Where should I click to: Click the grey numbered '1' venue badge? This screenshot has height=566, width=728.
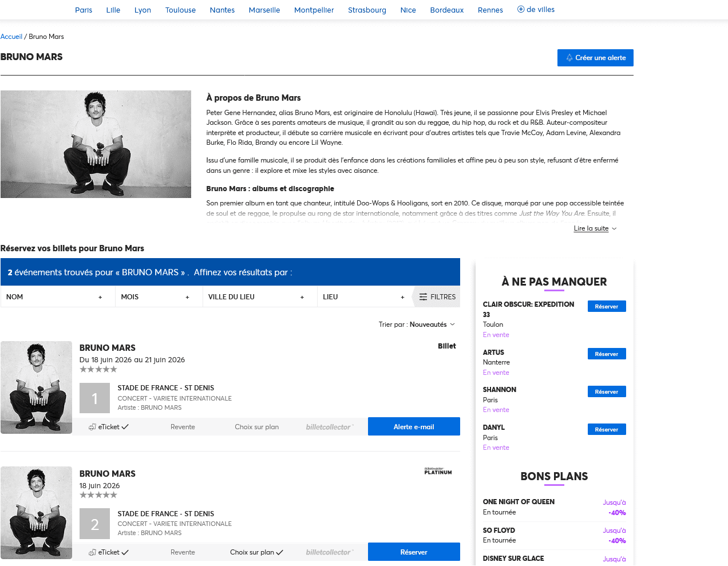coord(94,398)
